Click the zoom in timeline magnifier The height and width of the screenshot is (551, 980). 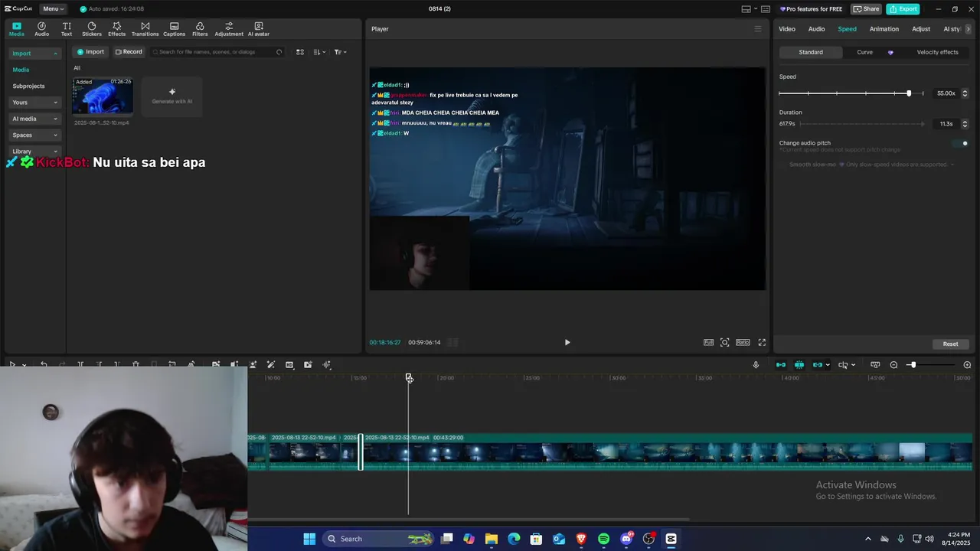point(967,365)
